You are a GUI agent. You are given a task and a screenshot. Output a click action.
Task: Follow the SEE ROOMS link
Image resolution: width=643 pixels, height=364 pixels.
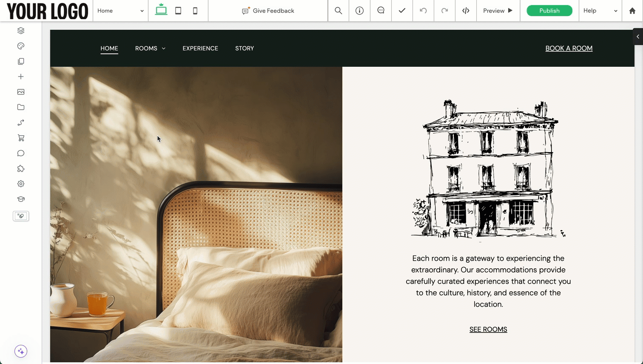pos(488,330)
